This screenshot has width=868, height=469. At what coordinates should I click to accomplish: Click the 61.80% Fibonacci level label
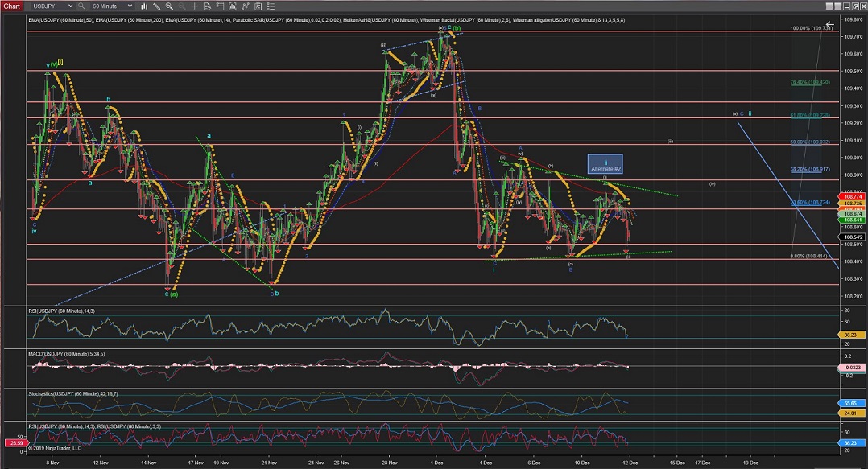pos(810,116)
